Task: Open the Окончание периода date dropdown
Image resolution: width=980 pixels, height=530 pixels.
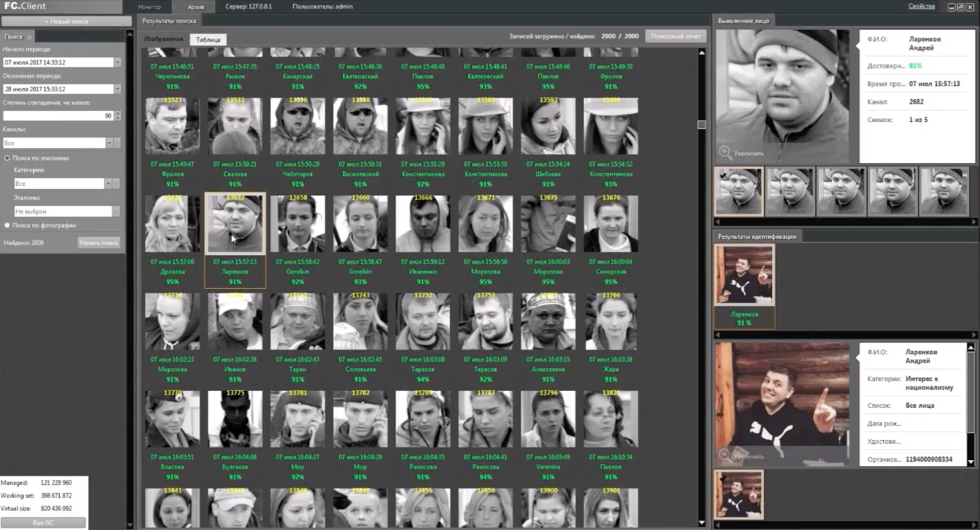Action: 117,89
